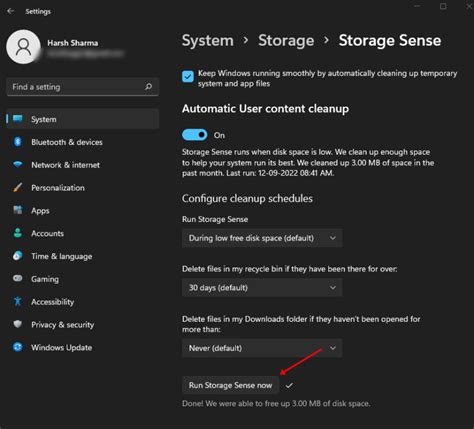
Task: Click Run Storage Sense now button
Action: pyautogui.click(x=230, y=385)
